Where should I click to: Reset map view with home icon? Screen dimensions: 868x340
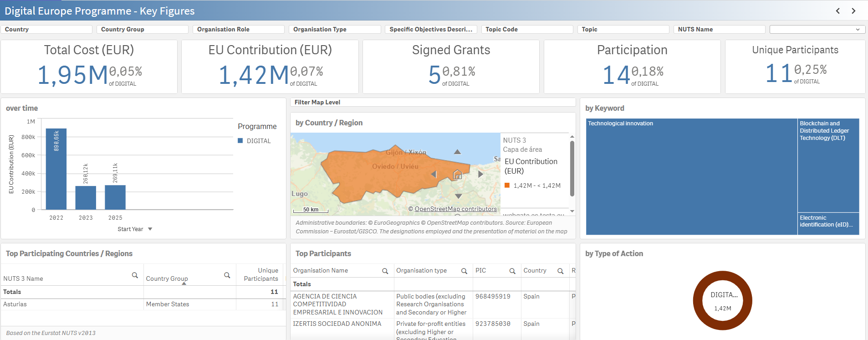click(457, 174)
